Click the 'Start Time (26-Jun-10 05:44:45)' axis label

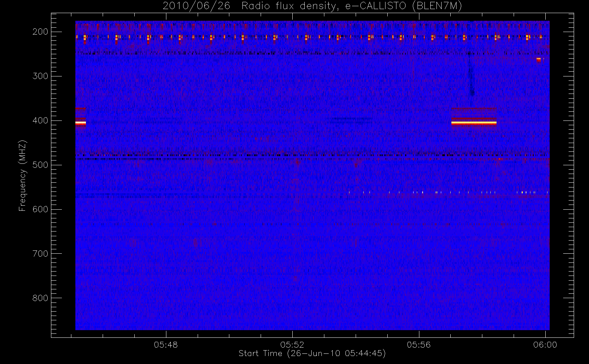point(312,353)
